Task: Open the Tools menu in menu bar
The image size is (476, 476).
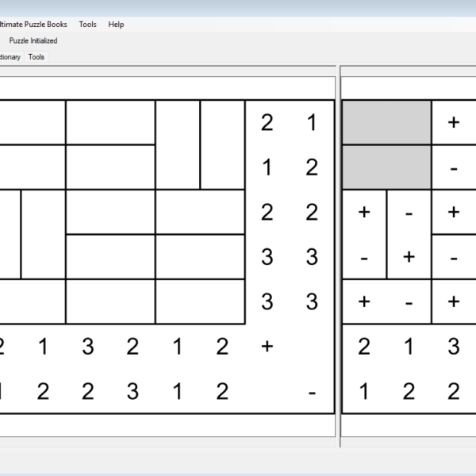Action: coord(87,25)
